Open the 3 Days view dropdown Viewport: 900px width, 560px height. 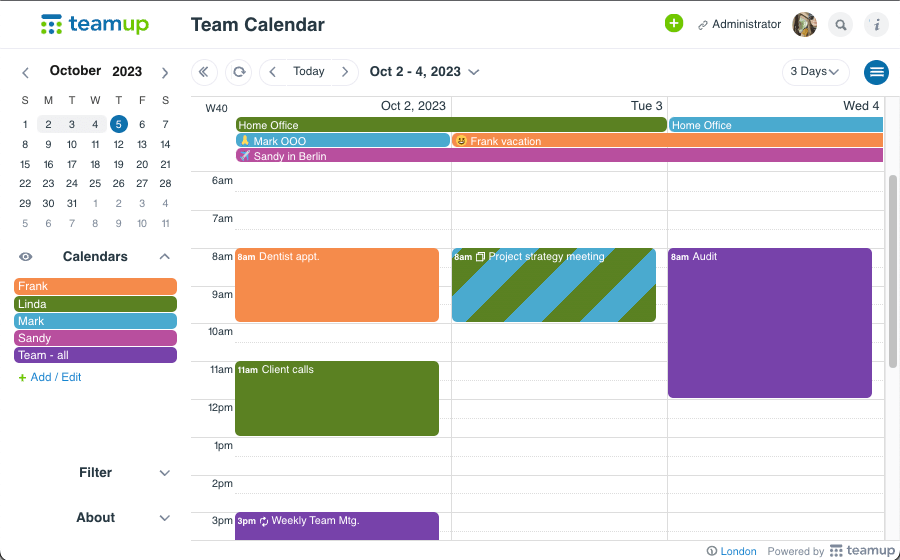[x=815, y=72]
